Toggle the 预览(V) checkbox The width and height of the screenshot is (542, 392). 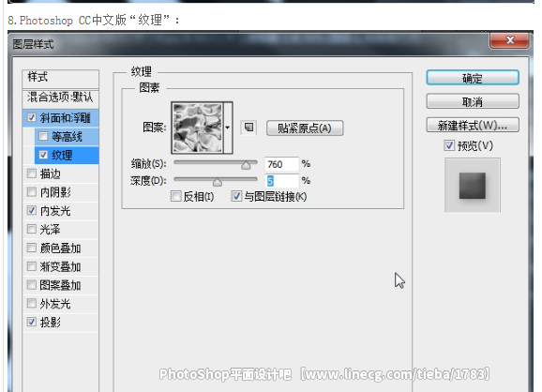tap(449, 145)
